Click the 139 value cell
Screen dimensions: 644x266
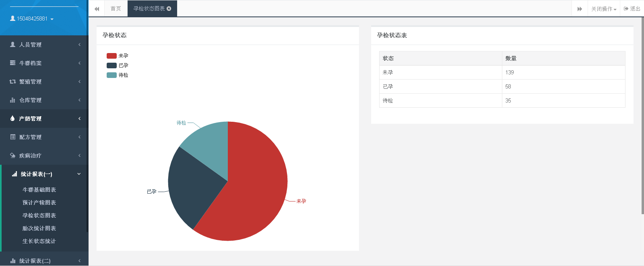coord(563,72)
